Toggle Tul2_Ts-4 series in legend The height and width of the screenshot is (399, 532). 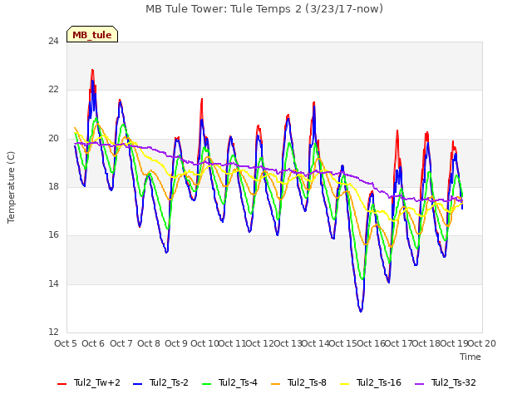pyautogui.click(x=229, y=382)
